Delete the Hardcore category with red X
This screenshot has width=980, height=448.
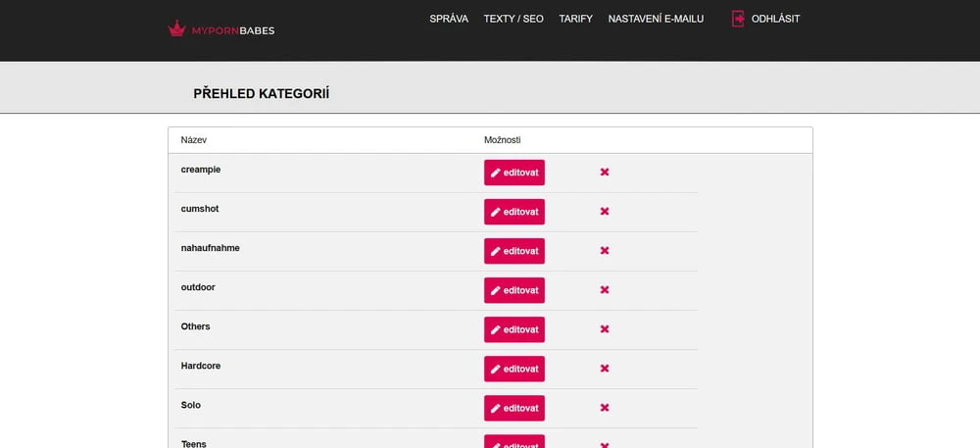(605, 369)
